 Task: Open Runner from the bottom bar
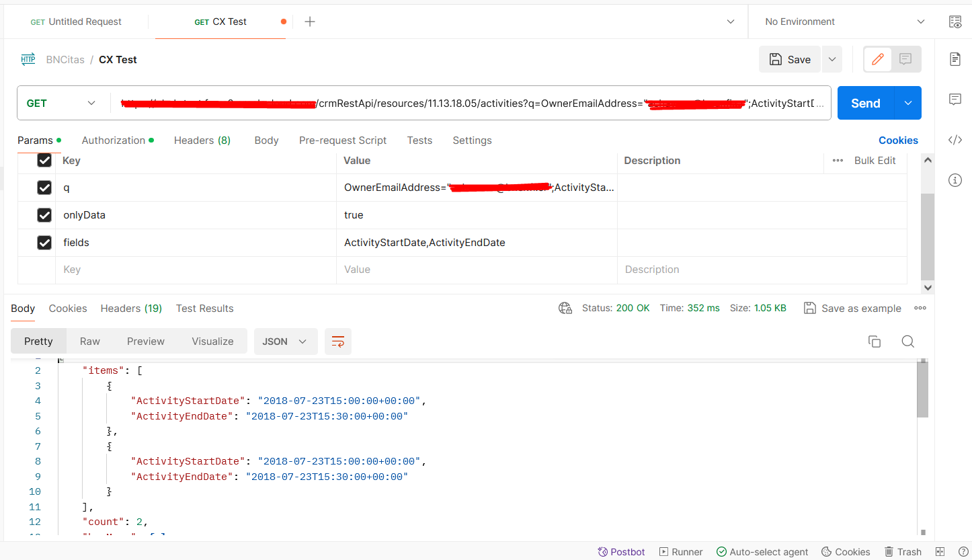pyautogui.click(x=681, y=551)
